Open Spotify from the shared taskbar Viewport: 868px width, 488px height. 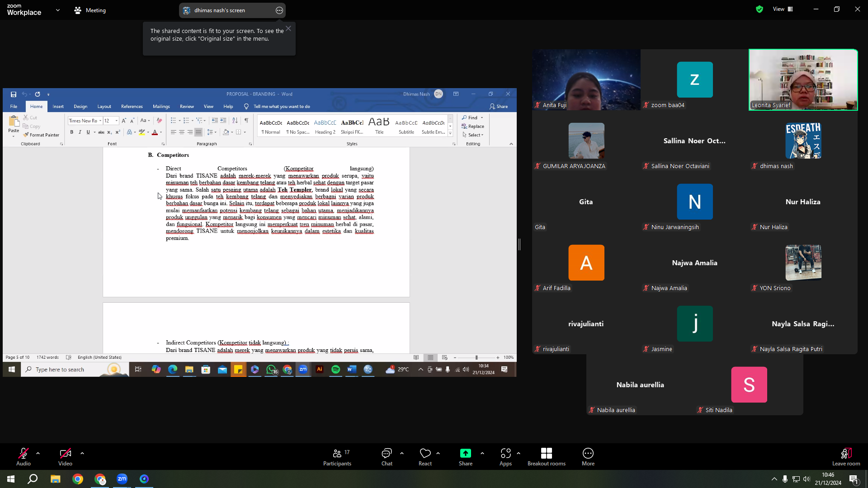pos(336,370)
